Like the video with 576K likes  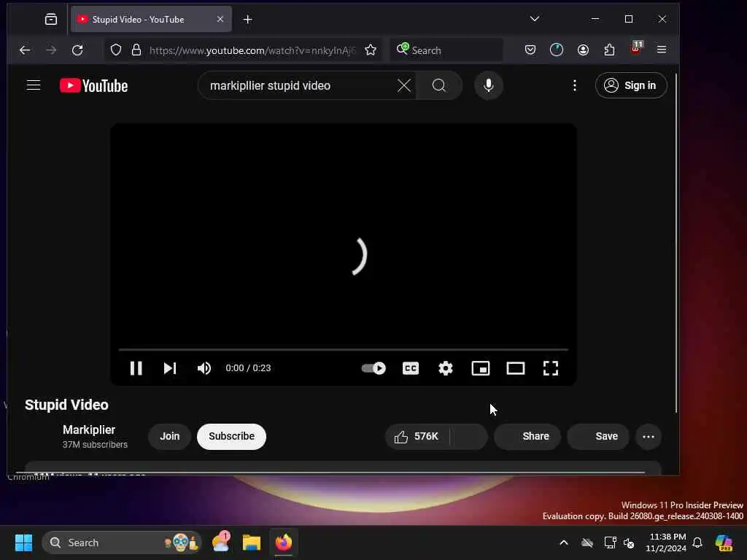417,436
